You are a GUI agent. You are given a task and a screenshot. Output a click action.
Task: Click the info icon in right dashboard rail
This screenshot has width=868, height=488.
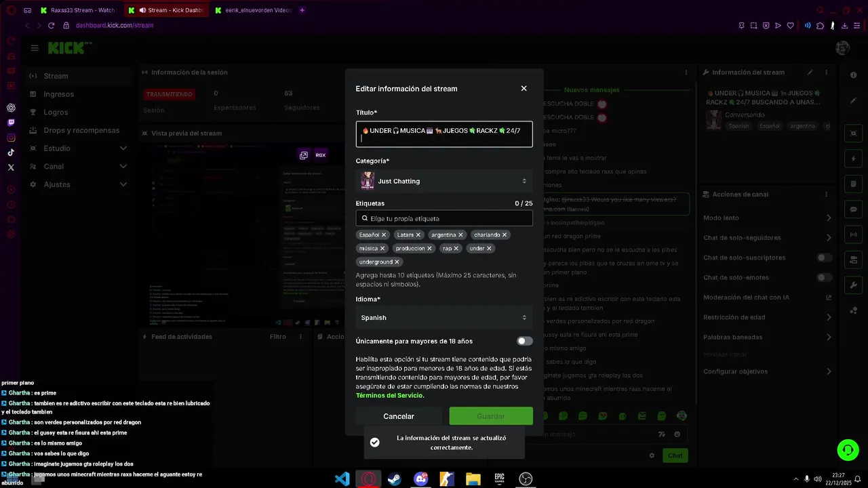[x=853, y=75]
